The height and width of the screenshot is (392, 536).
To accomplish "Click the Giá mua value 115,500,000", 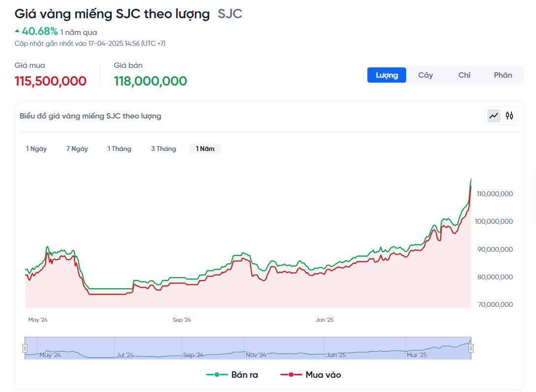I will [51, 81].
